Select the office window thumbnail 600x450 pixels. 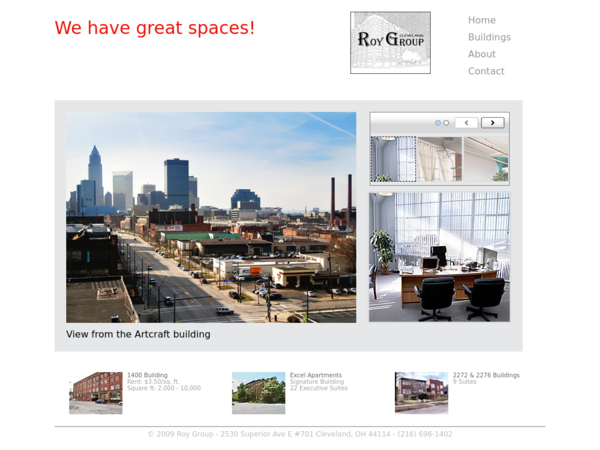(x=393, y=159)
